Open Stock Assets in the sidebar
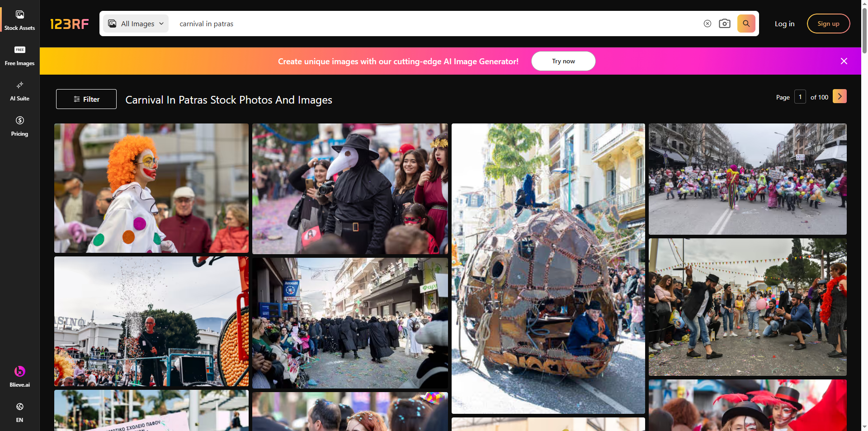 (19, 20)
